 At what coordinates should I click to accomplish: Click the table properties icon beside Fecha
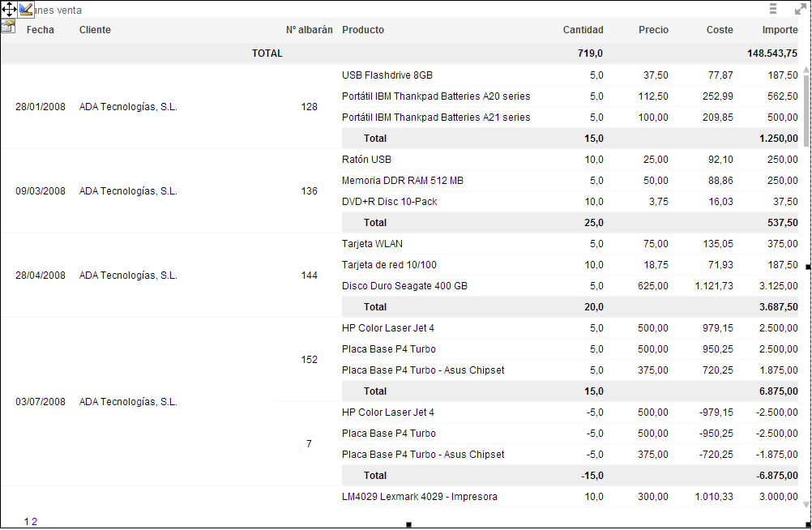pos(8,26)
